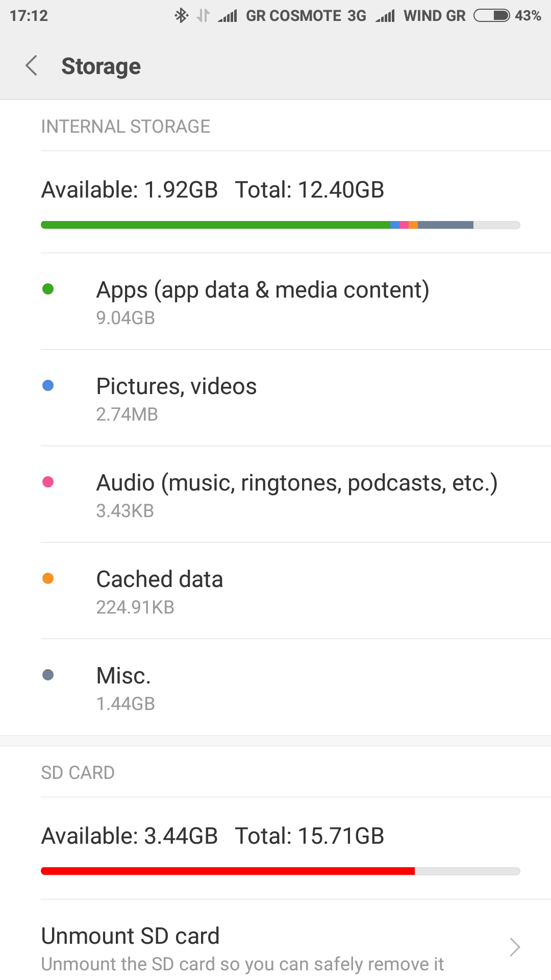The width and height of the screenshot is (551, 980).
Task: Tap SD card Available 3.44GB text
Action: click(130, 836)
